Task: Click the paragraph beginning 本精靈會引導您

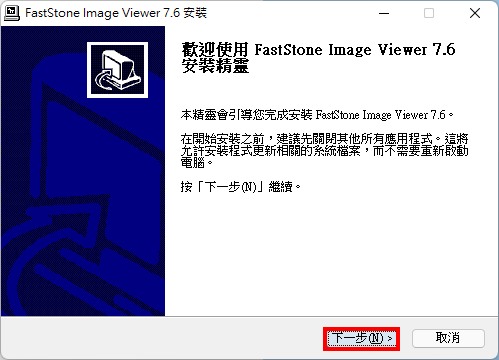Action: point(317,115)
